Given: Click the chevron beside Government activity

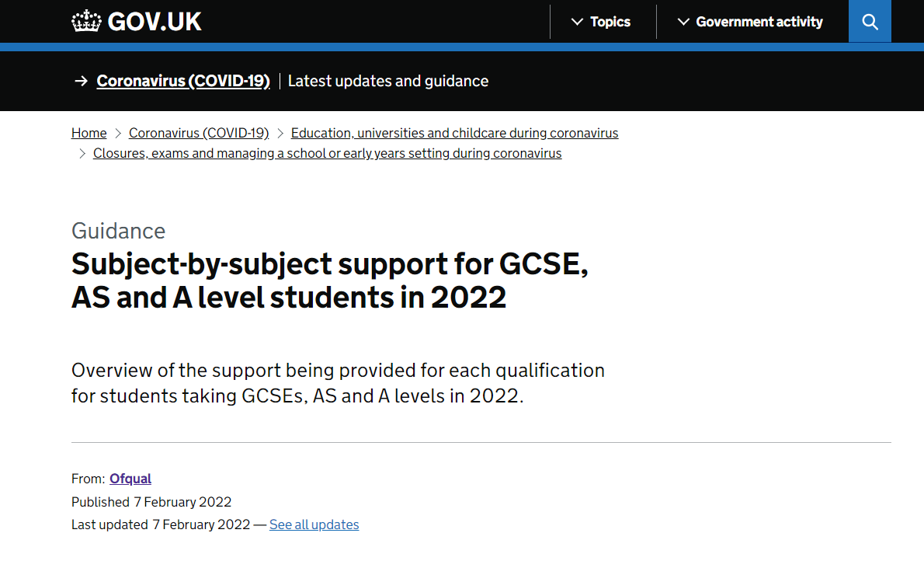Looking at the screenshot, I should coord(683,22).
